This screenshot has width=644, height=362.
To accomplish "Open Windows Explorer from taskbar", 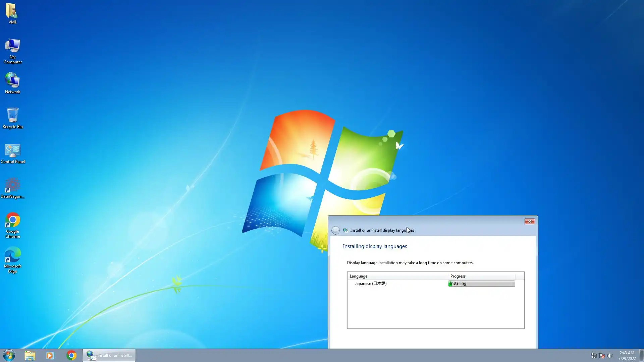I will pyautogui.click(x=30, y=355).
